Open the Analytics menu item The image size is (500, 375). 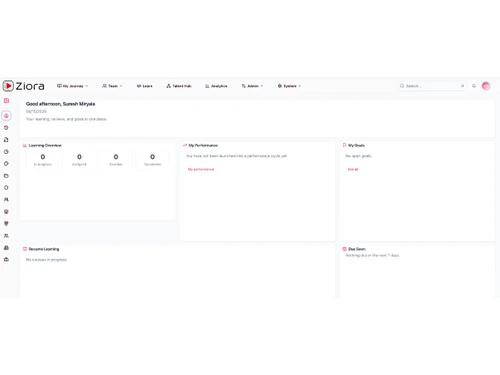click(216, 86)
